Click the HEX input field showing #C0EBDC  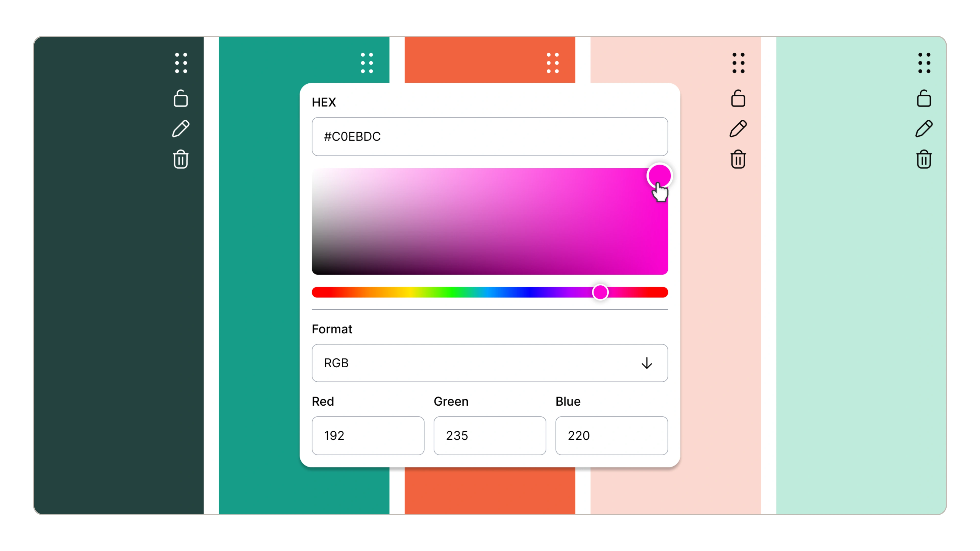490,136
